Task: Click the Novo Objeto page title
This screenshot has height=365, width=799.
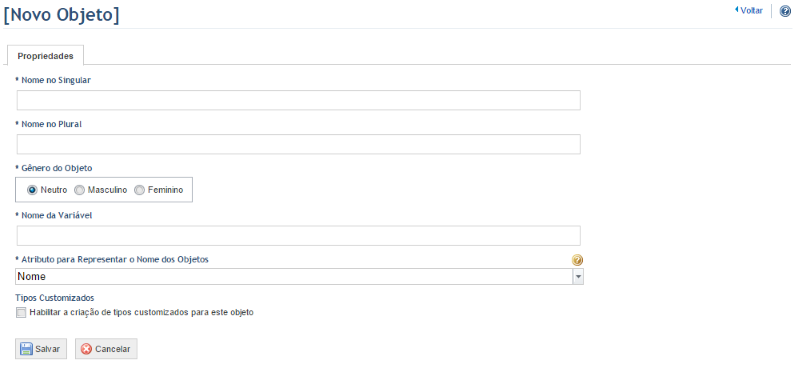Action: point(61,15)
